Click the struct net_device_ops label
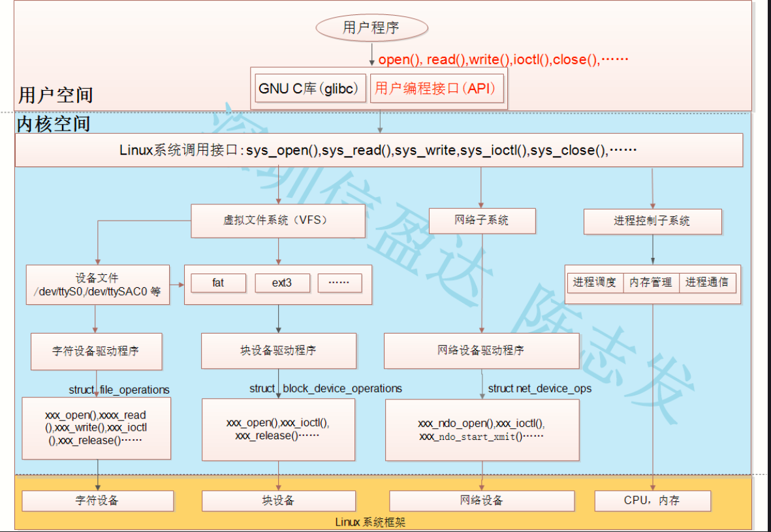Viewport: 771px width, 532px height. point(539,388)
